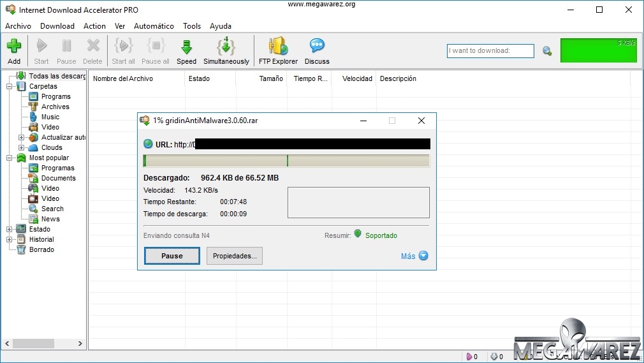Click the download progress bar
The width and height of the screenshot is (644, 363).
pyautogui.click(x=286, y=161)
